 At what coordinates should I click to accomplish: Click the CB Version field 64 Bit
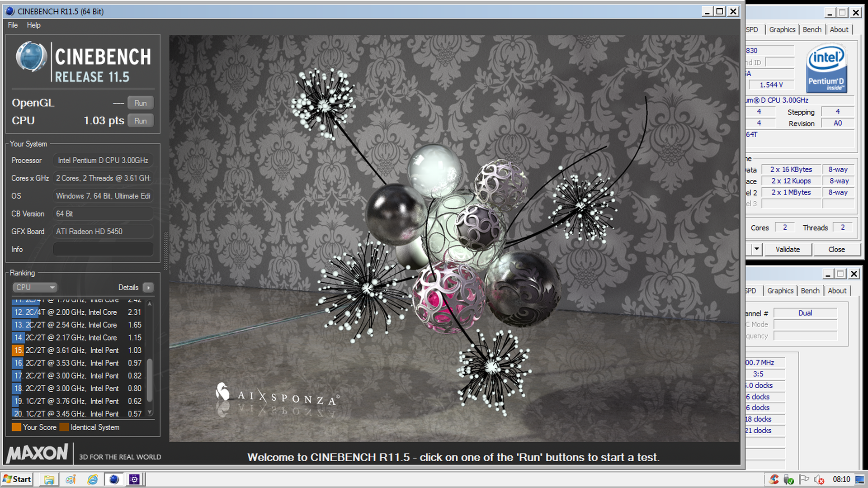[x=103, y=213]
